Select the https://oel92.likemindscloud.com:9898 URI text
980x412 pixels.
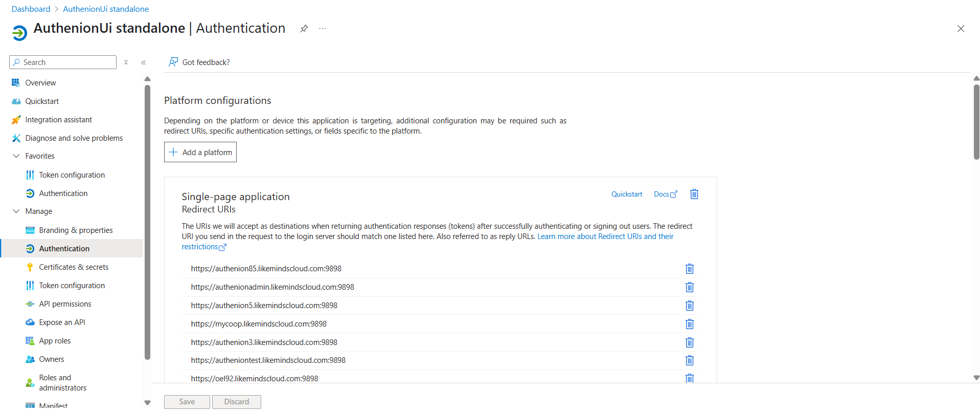click(255, 379)
